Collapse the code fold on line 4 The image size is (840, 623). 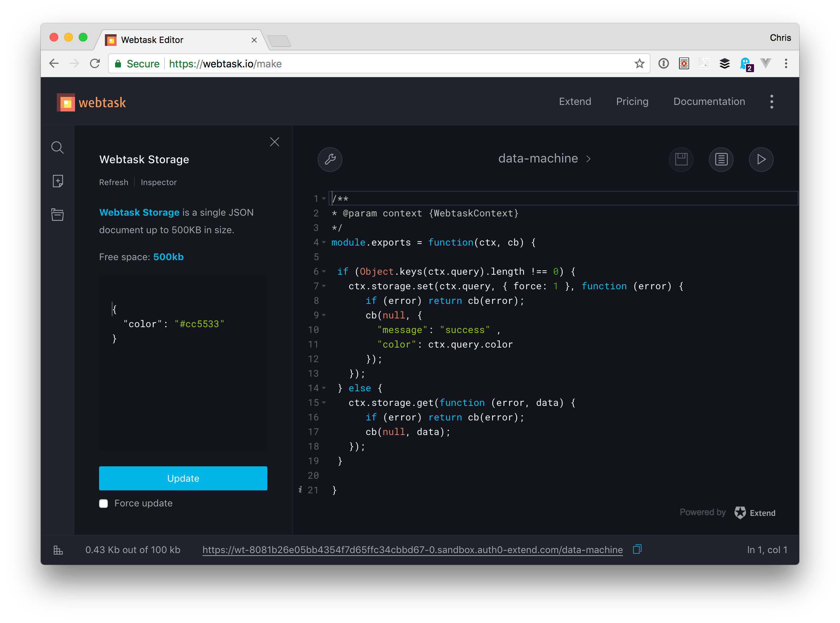click(x=323, y=243)
